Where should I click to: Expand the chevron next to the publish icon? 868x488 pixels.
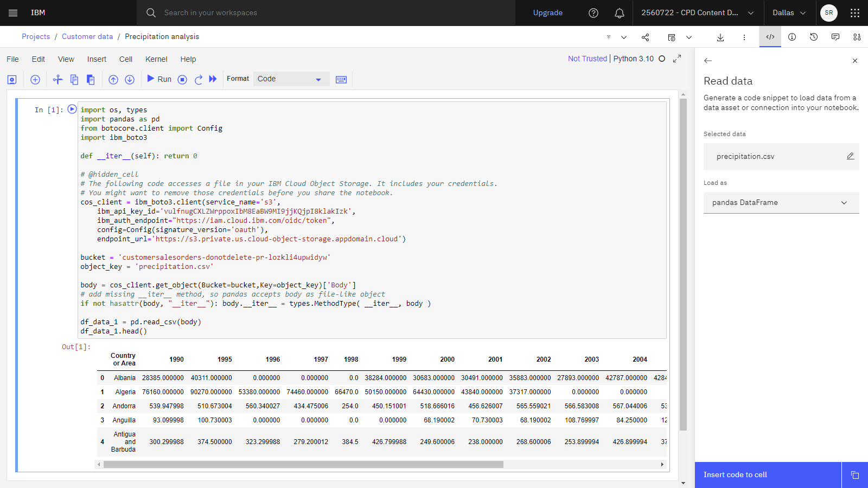(x=624, y=37)
